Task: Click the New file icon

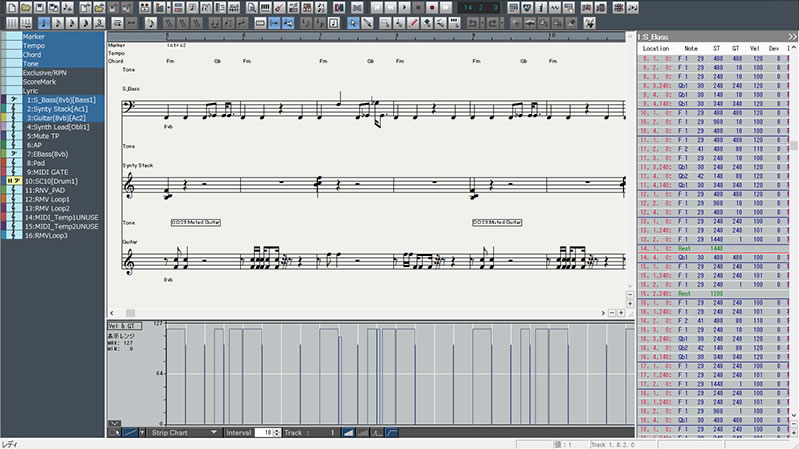Action: [8, 7]
